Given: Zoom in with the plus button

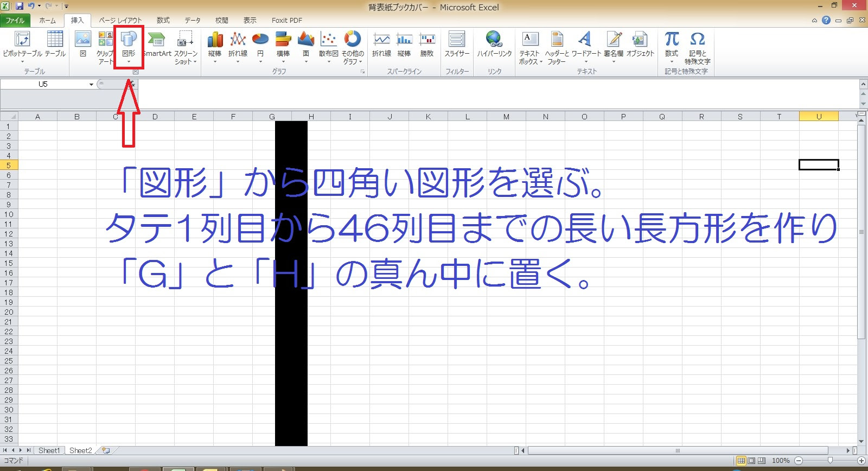Looking at the screenshot, I should tap(861, 461).
